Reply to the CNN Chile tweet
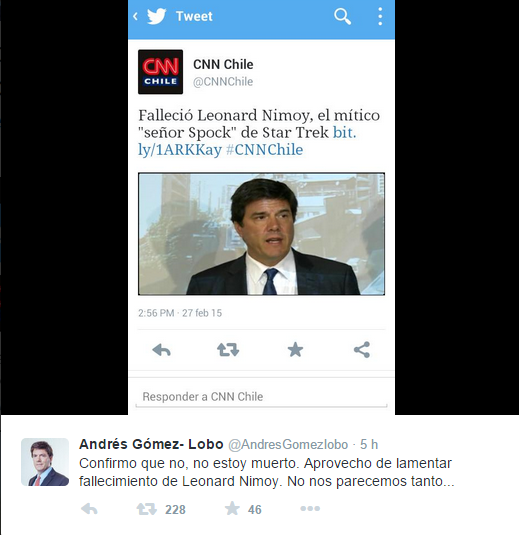Image resolution: width=519 pixels, height=539 pixels. [x=161, y=350]
